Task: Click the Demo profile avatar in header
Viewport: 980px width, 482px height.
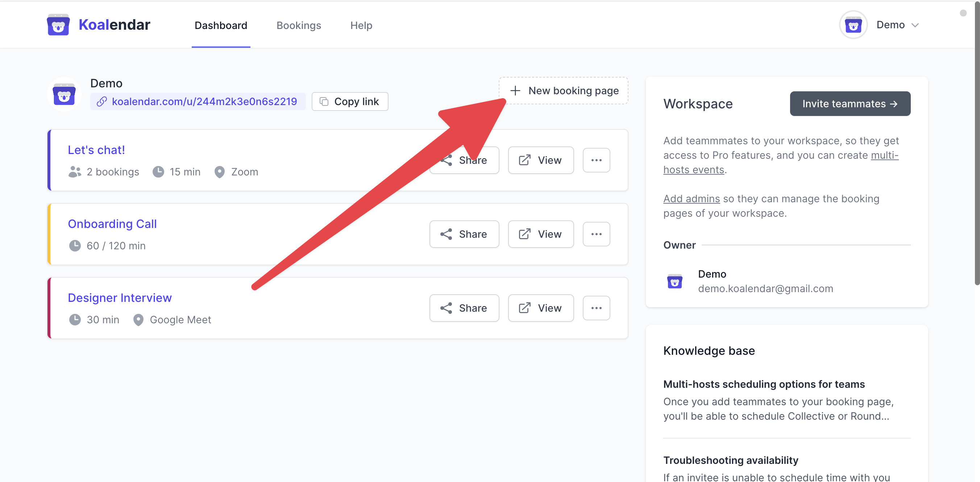Action: pyautogui.click(x=853, y=25)
